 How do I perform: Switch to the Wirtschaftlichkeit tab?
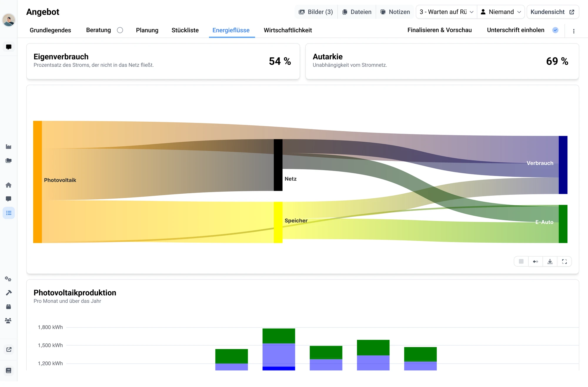tap(288, 30)
